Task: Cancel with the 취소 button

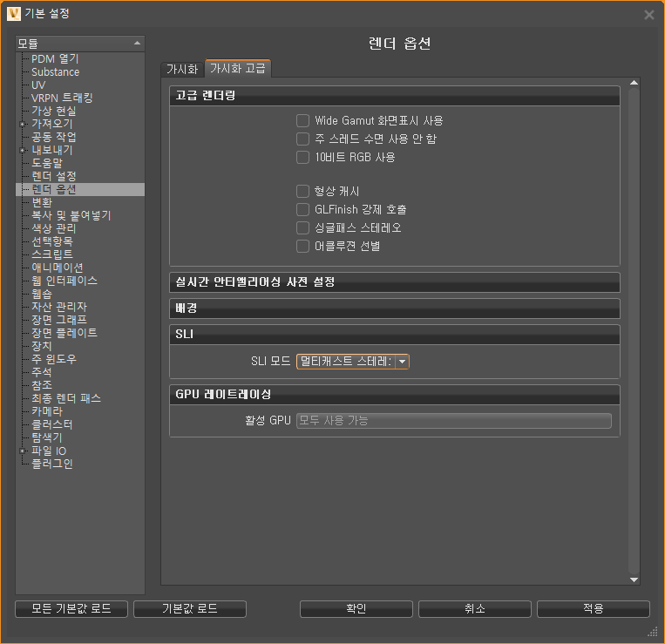Action: tap(475, 609)
